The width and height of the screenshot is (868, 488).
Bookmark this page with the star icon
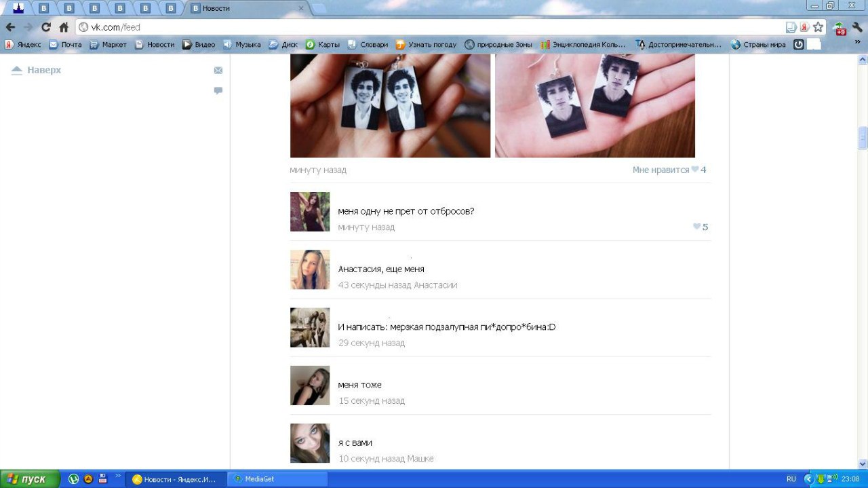[x=818, y=27]
